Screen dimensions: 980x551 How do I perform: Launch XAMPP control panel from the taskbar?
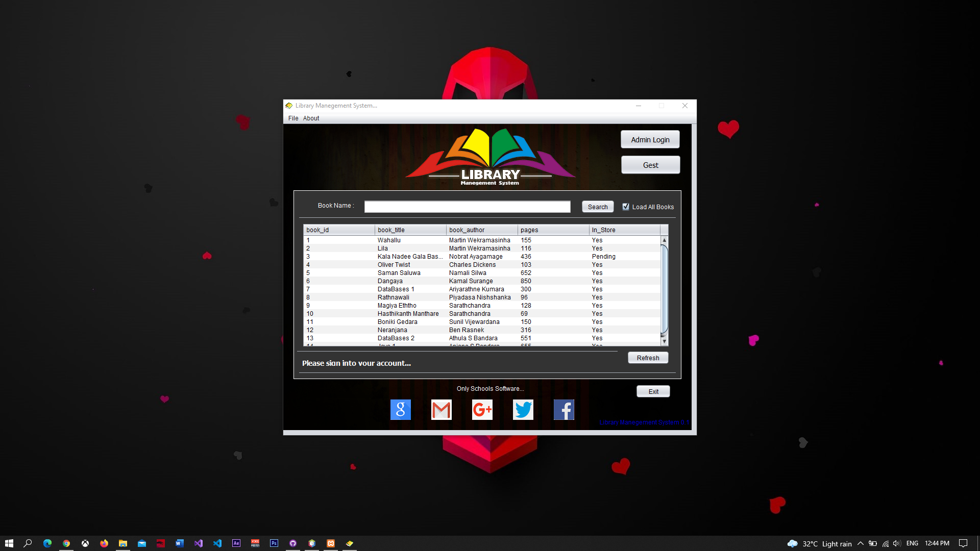(x=331, y=543)
